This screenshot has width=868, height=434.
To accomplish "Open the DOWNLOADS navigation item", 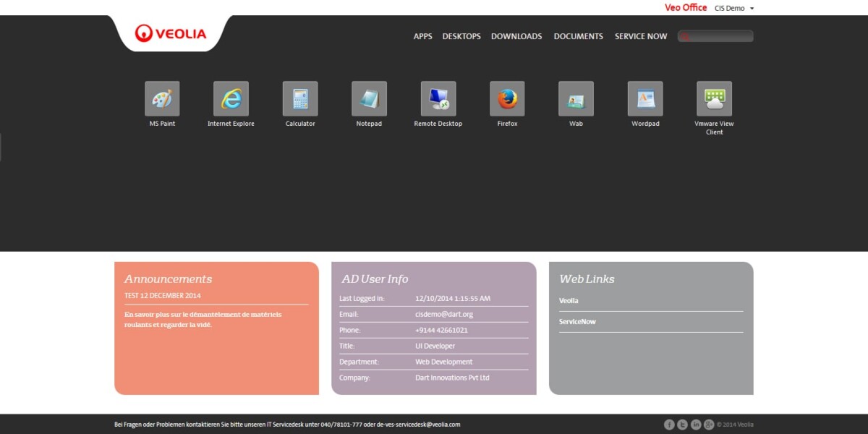I will click(516, 36).
